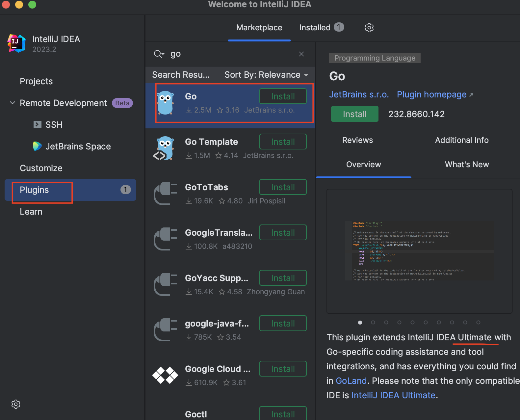The image size is (520, 420).
Task: Open the Reviews tab
Action: [x=357, y=140]
